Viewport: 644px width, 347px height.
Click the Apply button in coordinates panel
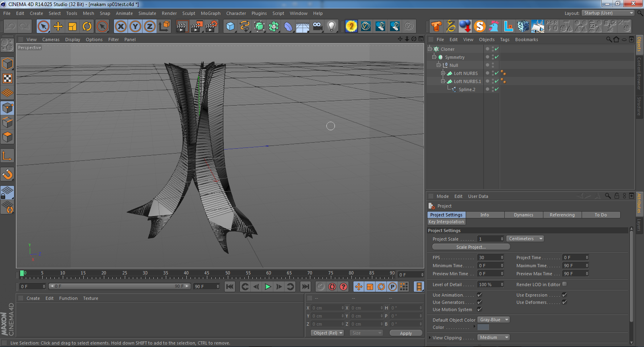click(x=406, y=333)
